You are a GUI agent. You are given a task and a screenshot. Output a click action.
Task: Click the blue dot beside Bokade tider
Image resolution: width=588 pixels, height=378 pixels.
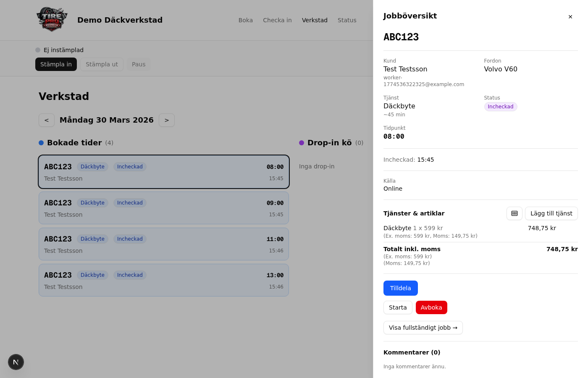[41, 143]
